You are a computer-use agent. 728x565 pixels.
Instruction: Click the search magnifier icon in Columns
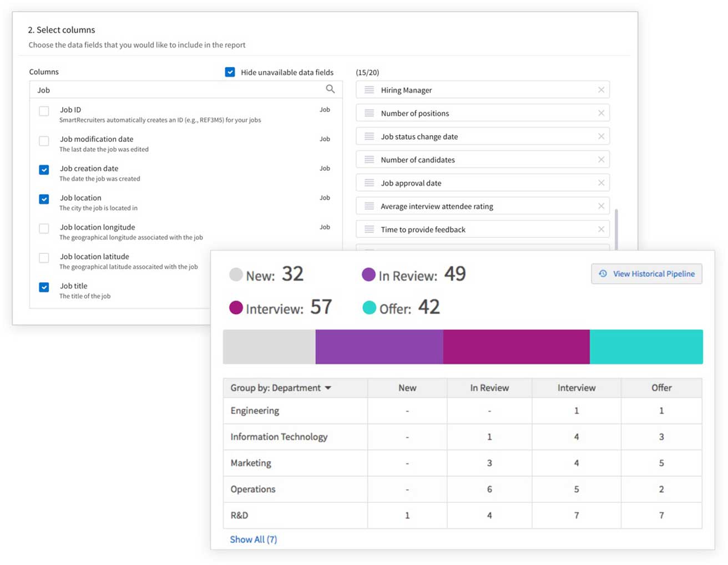[x=330, y=89]
